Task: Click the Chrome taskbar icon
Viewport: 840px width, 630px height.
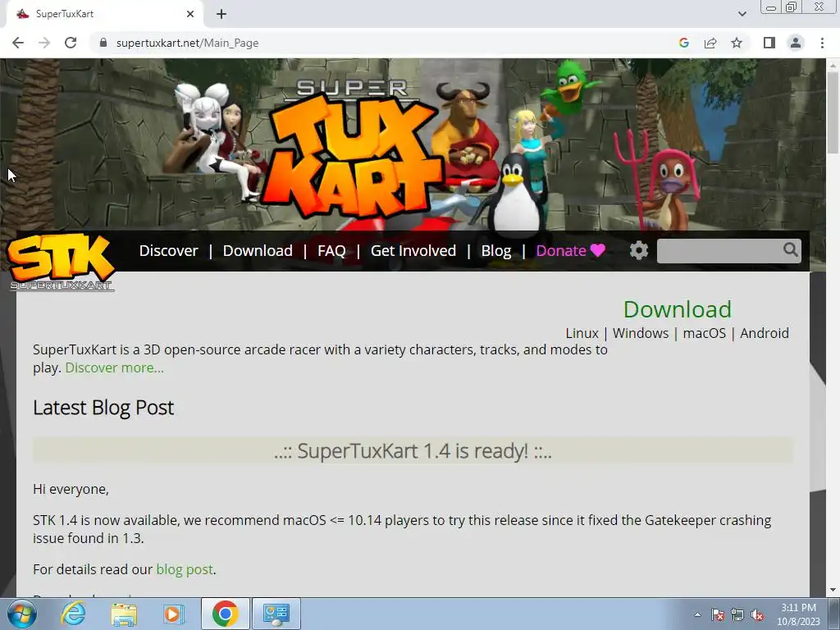Action: click(225, 614)
